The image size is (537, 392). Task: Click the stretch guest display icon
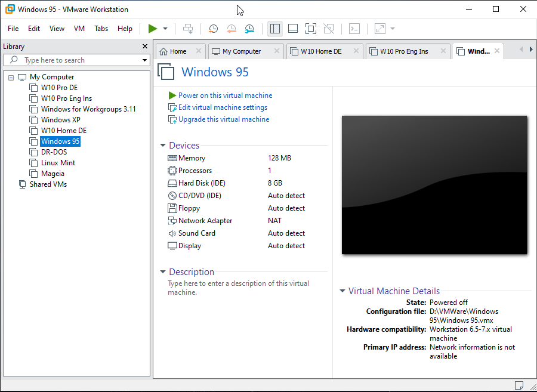pos(380,29)
